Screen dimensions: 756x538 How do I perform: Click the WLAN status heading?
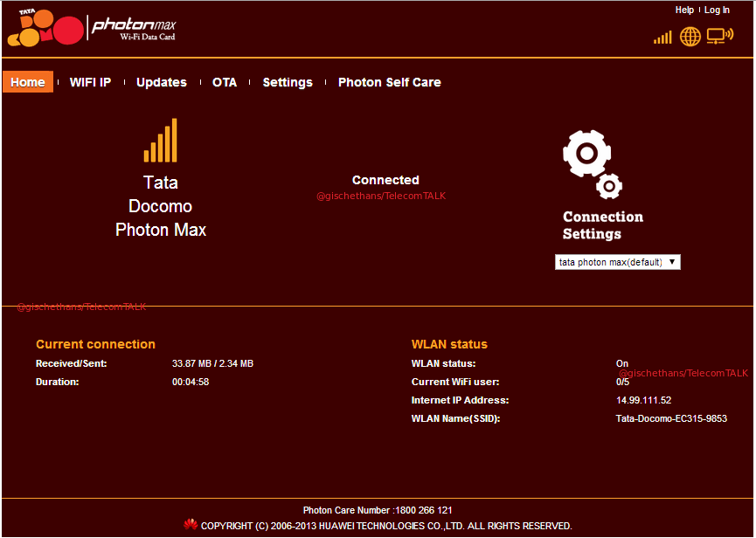449,344
